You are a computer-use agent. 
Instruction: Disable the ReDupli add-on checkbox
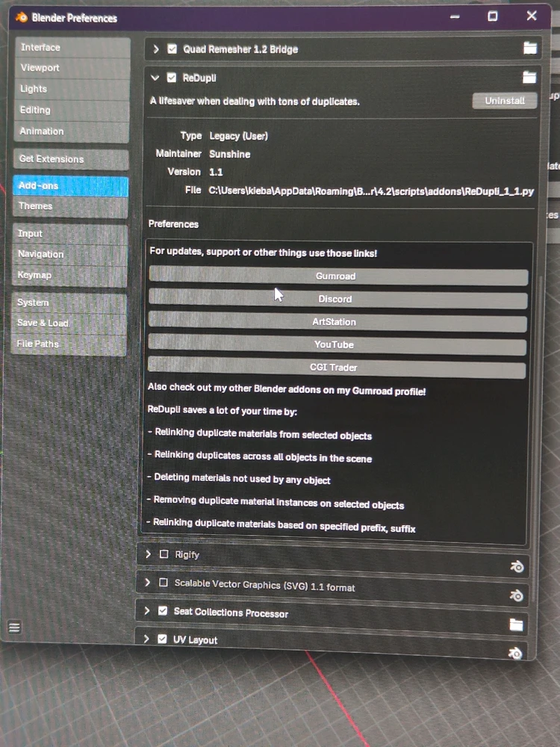point(172,78)
